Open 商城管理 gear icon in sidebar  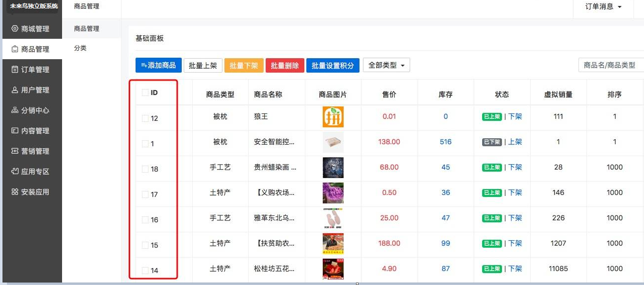15,29
